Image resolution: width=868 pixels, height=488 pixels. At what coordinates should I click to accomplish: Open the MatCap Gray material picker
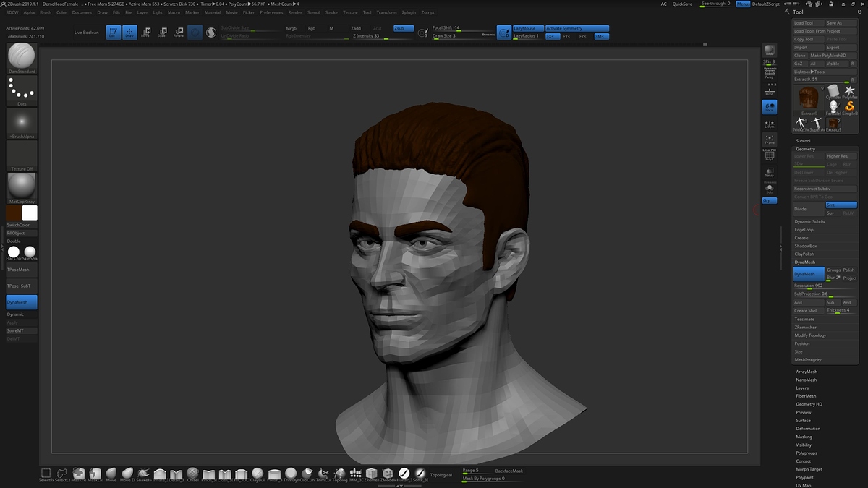tap(22, 185)
